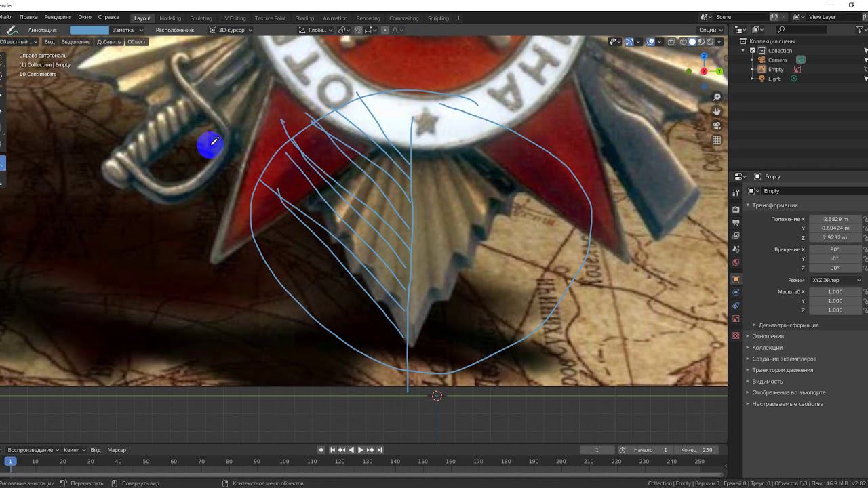This screenshot has height=488, width=868.
Task: Open the Справка menu
Action: (x=108, y=17)
